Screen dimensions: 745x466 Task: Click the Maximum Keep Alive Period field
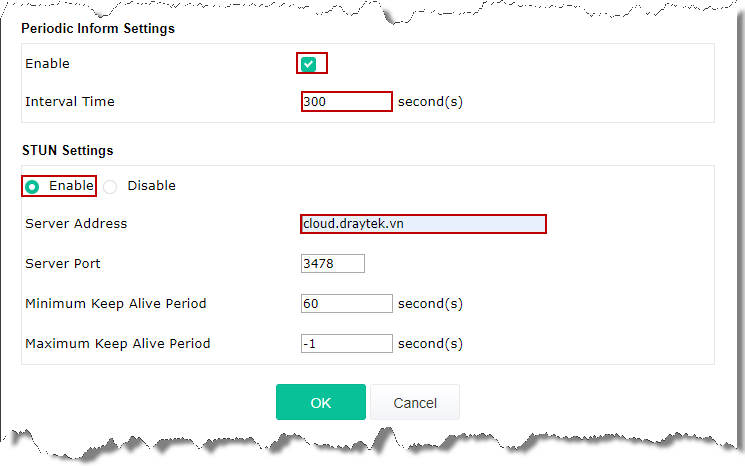point(347,343)
